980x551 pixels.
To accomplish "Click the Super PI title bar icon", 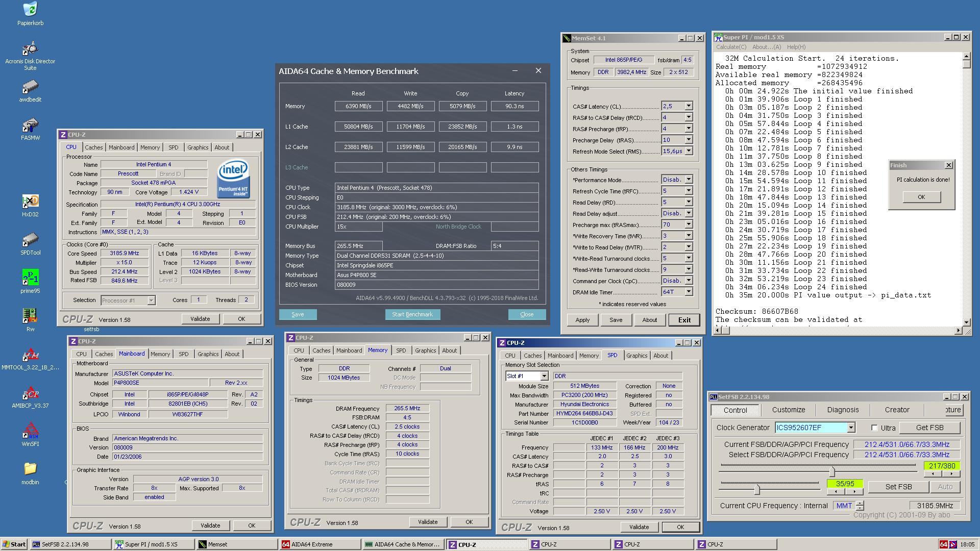I will 719,37.
